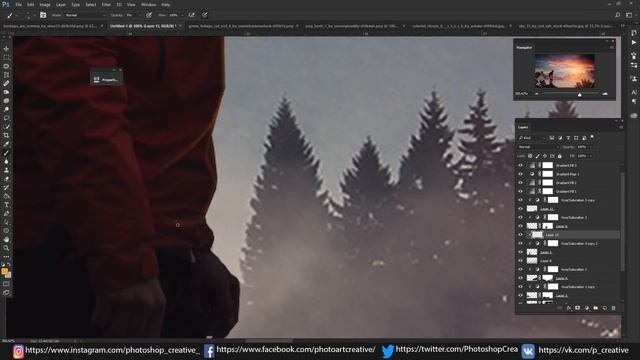The image size is (640, 360).
Task: Open brush Mode dropdown in options bar
Action: 84,15
